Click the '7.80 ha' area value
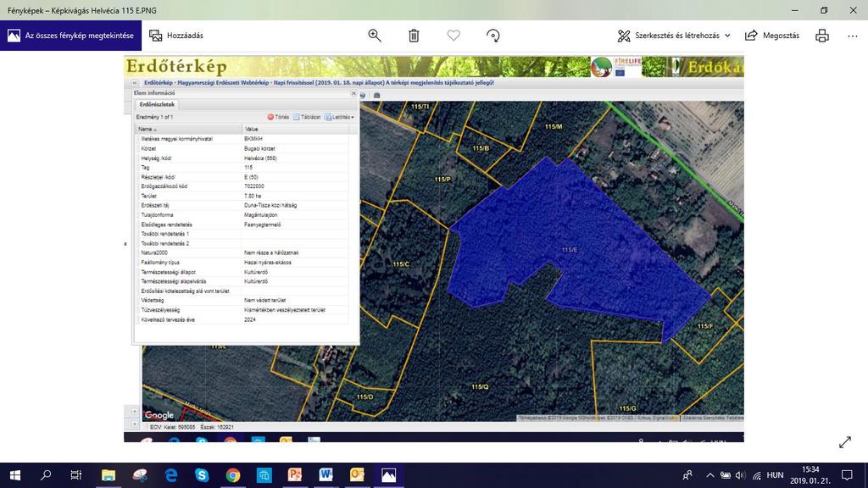 [253, 196]
